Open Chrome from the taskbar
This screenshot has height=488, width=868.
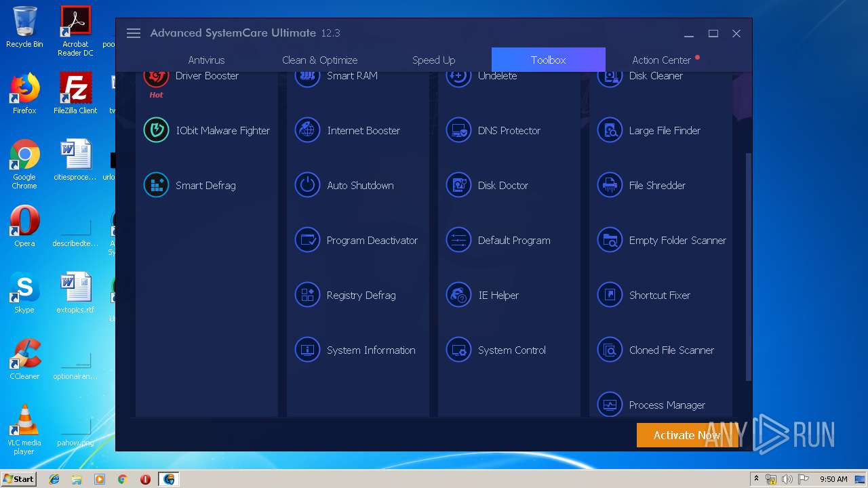click(122, 479)
